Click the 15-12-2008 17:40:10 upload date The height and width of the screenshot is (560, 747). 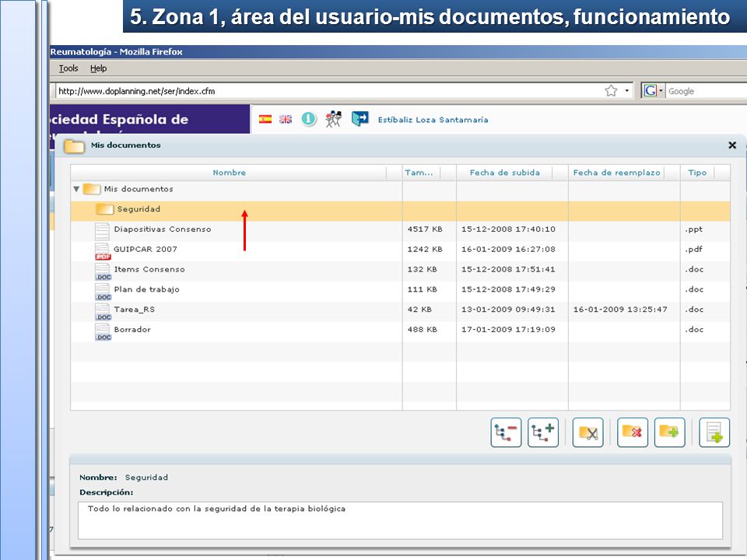508,229
